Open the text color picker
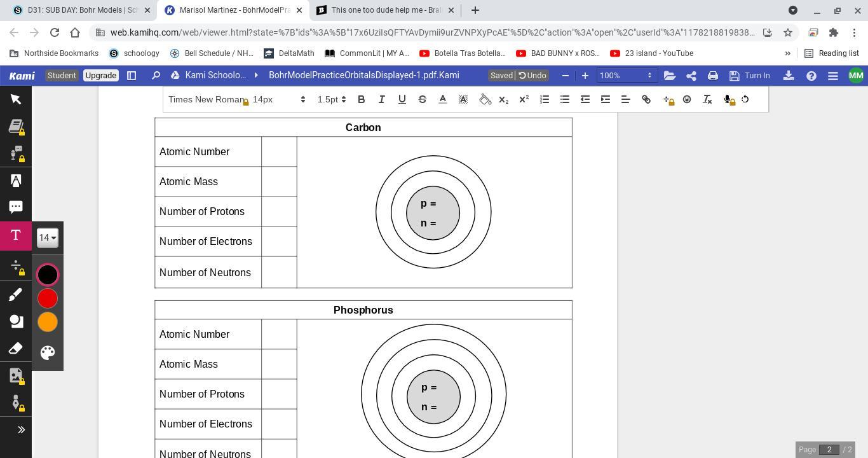Viewport: 868px width, 458px height. click(x=442, y=99)
